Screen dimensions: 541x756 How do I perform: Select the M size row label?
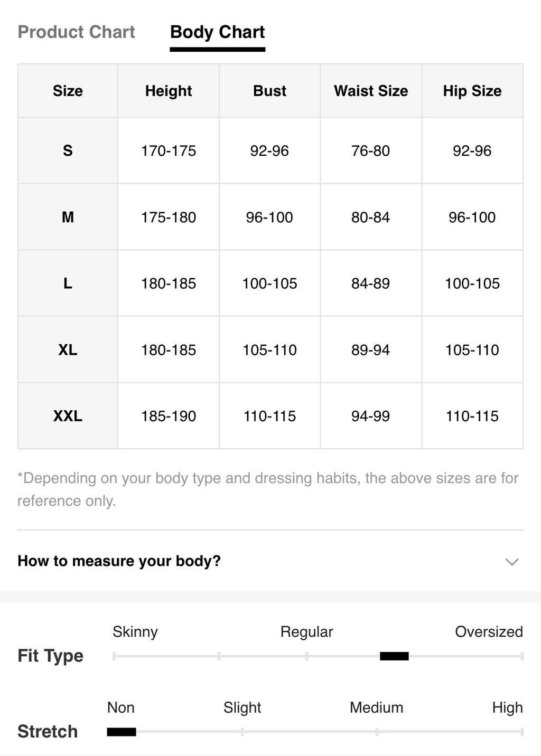(68, 217)
